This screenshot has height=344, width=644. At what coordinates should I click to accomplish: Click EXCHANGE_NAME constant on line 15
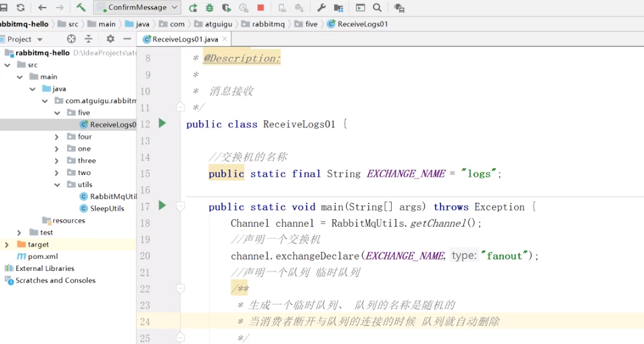click(406, 174)
